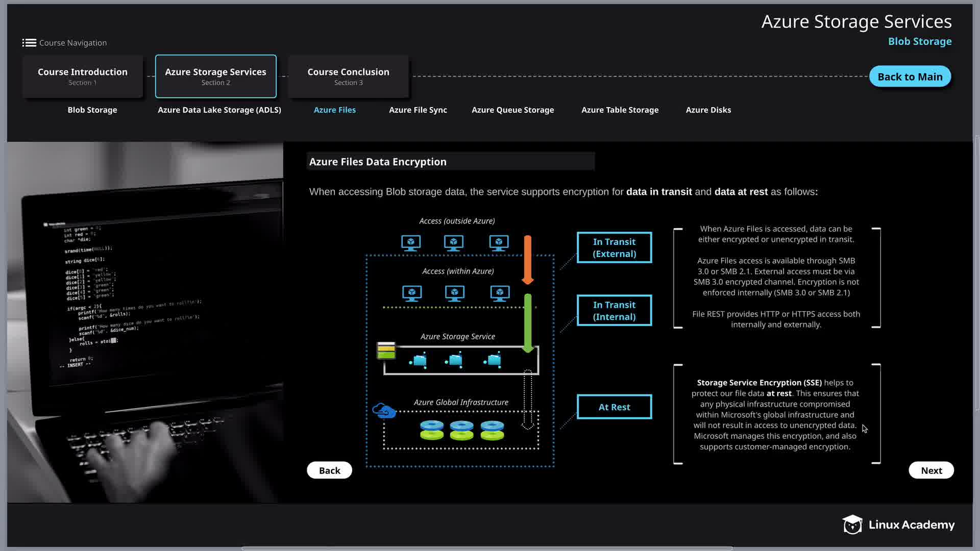This screenshot has height=551, width=980.
Task: Click the bottom horizontal scrollbar
Action: [487, 548]
